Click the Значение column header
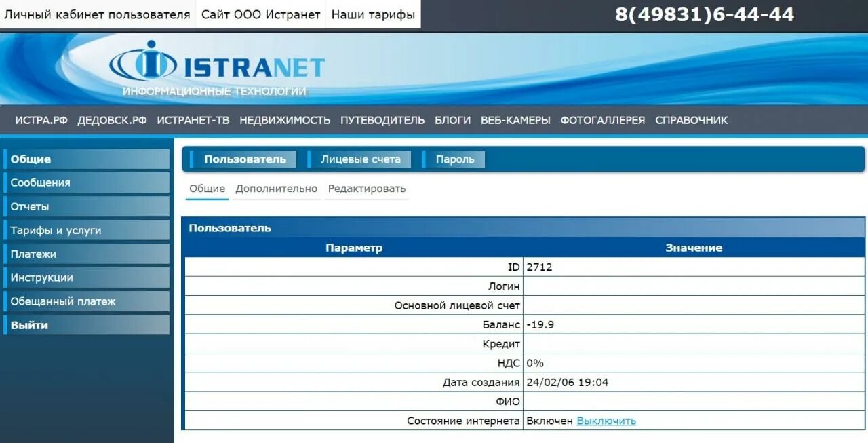 click(x=694, y=248)
